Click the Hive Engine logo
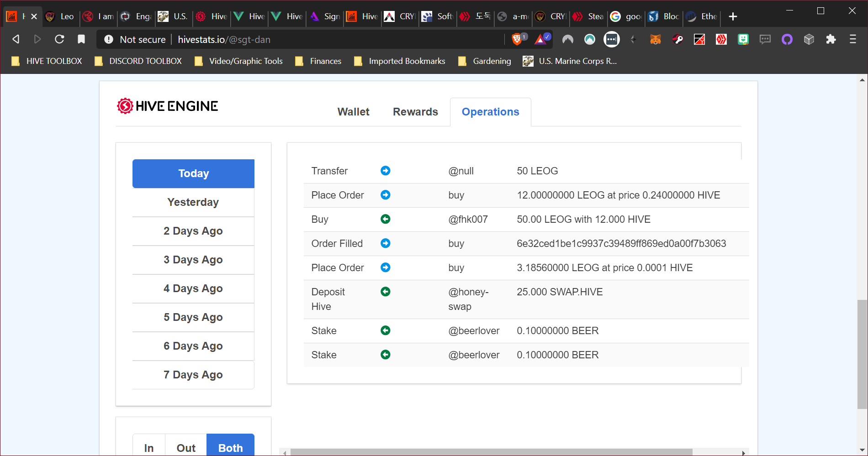The height and width of the screenshot is (456, 868). tap(168, 106)
